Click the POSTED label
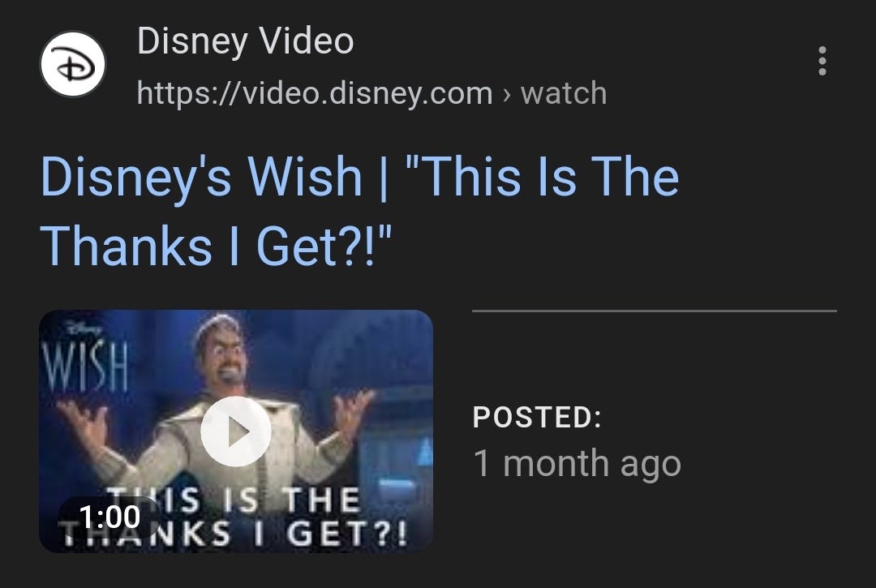Image resolution: width=876 pixels, height=588 pixels. point(537,417)
